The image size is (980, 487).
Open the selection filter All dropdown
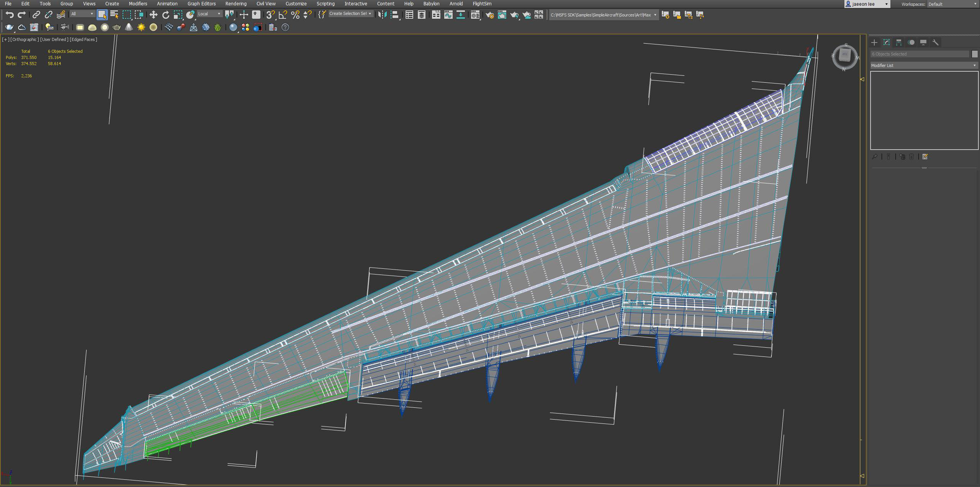[x=82, y=14]
